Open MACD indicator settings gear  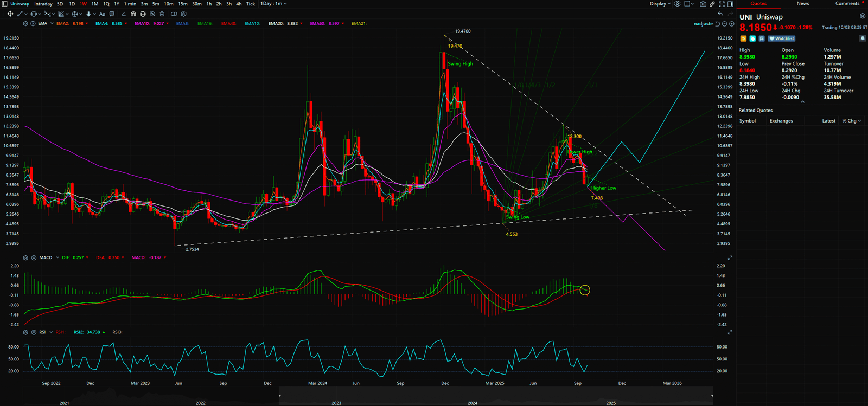(x=25, y=257)
